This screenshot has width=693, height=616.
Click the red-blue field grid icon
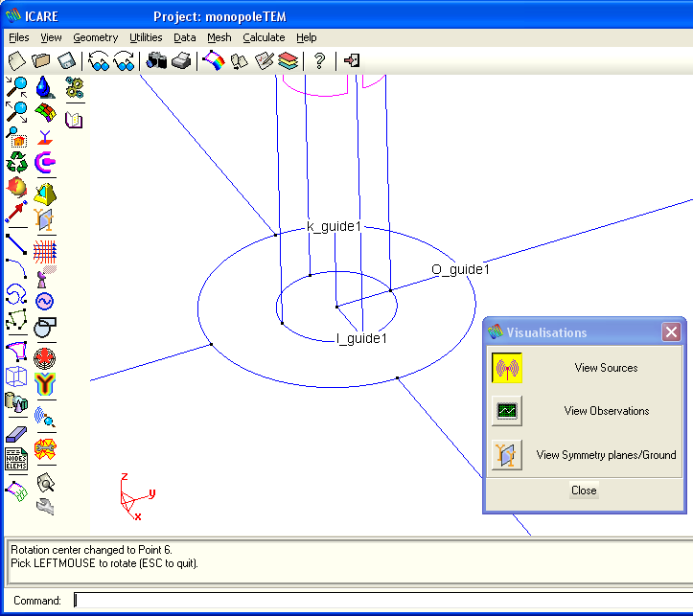pyautogui.click(x=45, y=252)
